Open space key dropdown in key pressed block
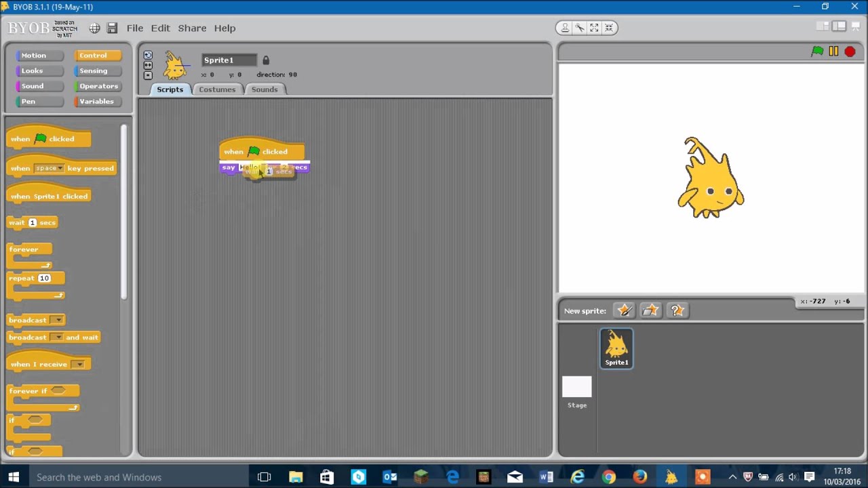 pyautogui.click(x=49, y=168)
